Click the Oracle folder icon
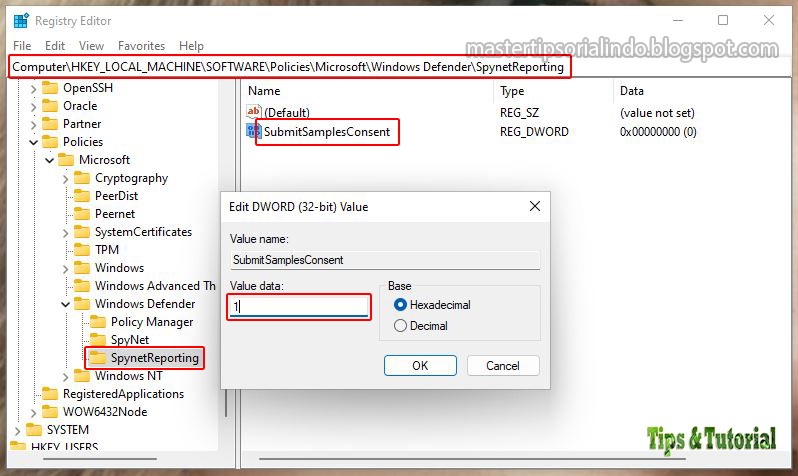798x476 pixels. [49, 105]
